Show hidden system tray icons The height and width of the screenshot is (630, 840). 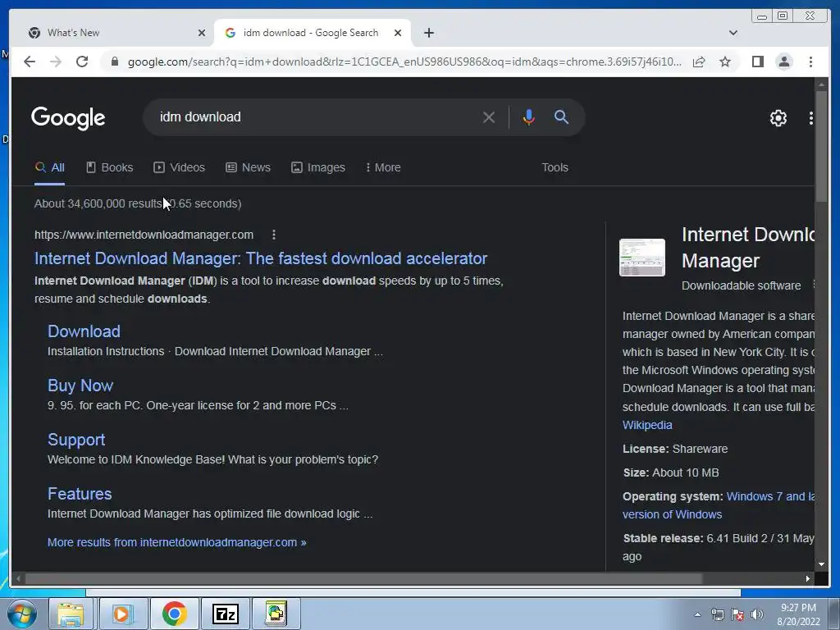coord(697,614)
